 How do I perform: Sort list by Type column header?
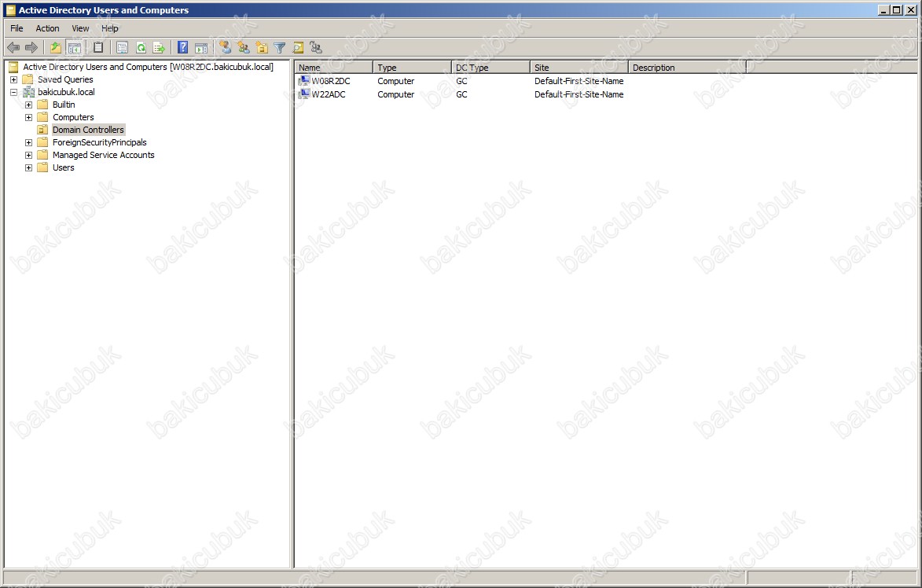pyautogui.click(x=412, y=68)
